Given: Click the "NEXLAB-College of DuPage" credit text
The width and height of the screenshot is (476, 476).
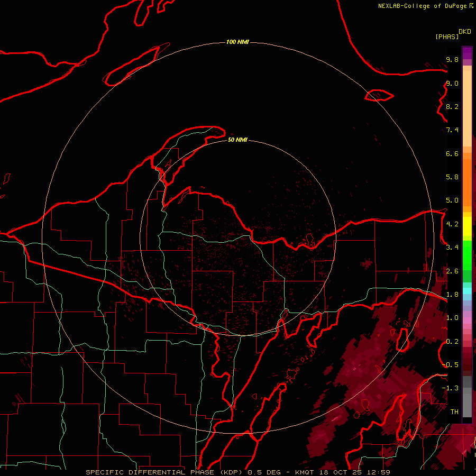Looking at the screenshot, I should click(422, 6).
